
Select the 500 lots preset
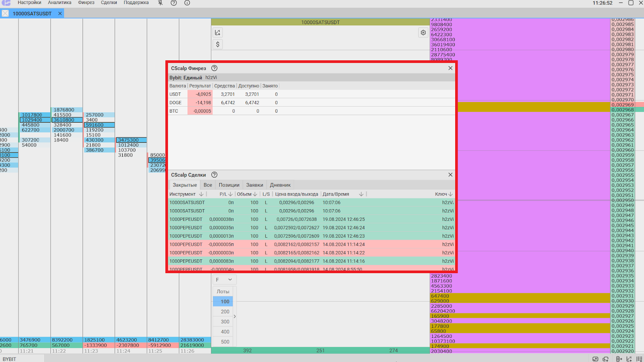pyautogui.click(x=225, y=342)
